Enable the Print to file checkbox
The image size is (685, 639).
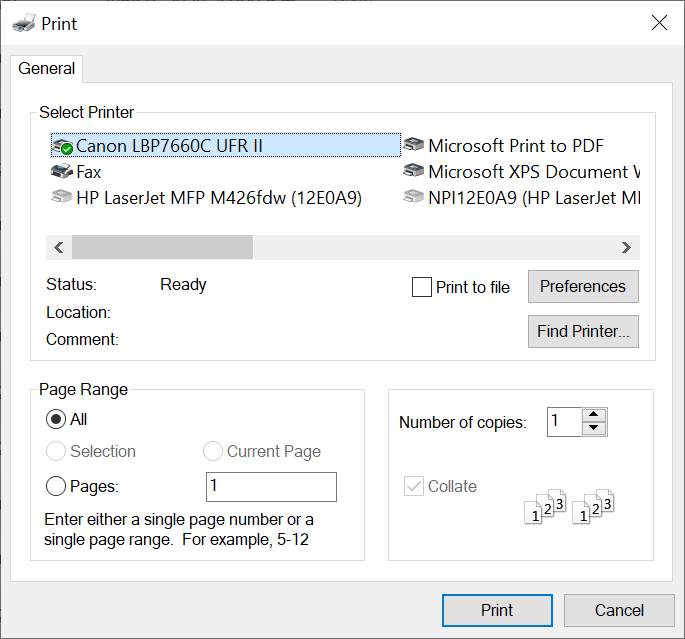(422, 288)
